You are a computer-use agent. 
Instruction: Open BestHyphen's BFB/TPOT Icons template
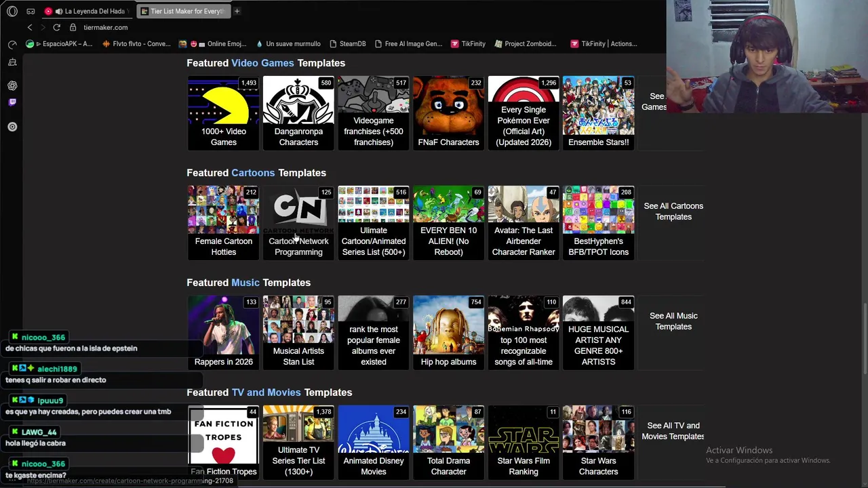tap(598, 223)
